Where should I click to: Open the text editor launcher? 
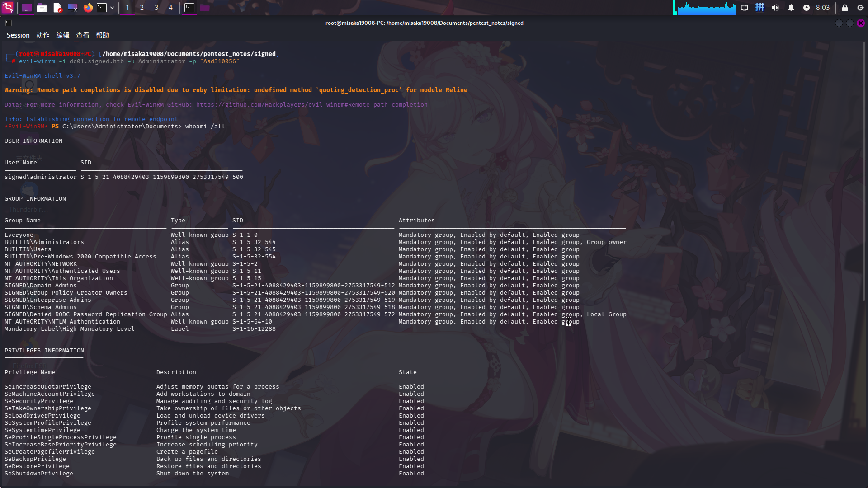point(57,8)
